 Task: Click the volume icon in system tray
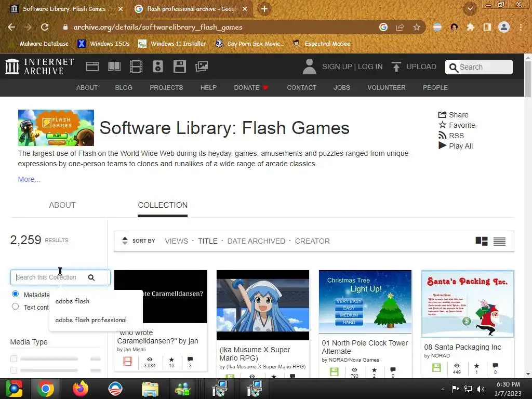pyautogui.click(x=481, y=389)
